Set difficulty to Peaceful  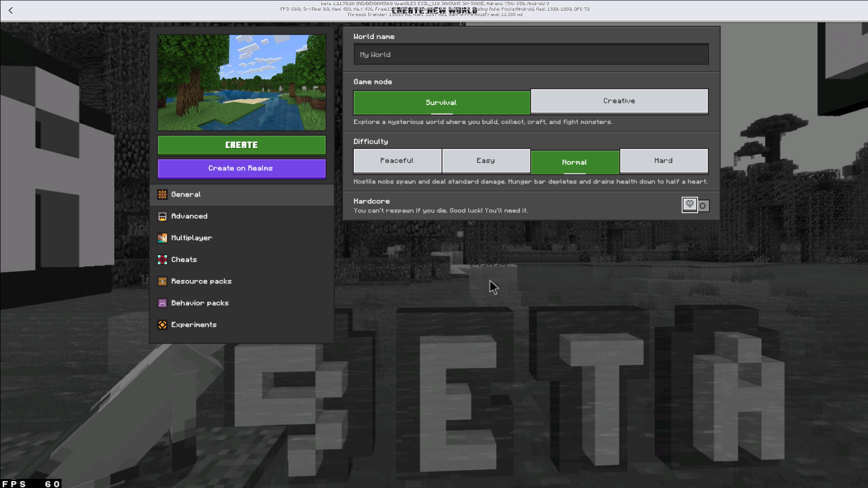[397, 161]
